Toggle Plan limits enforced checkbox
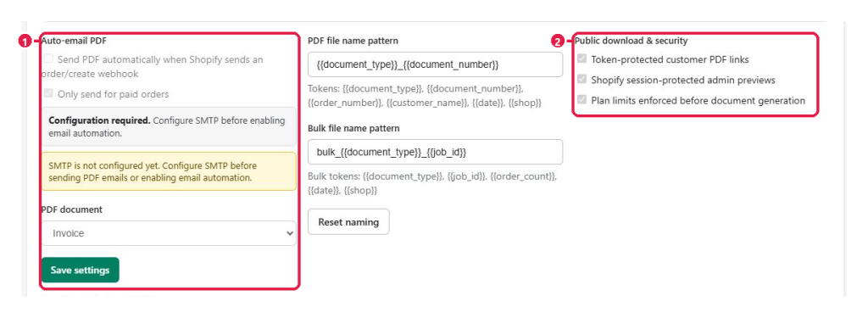The image size is (868, 318). [x=581, y=100]
